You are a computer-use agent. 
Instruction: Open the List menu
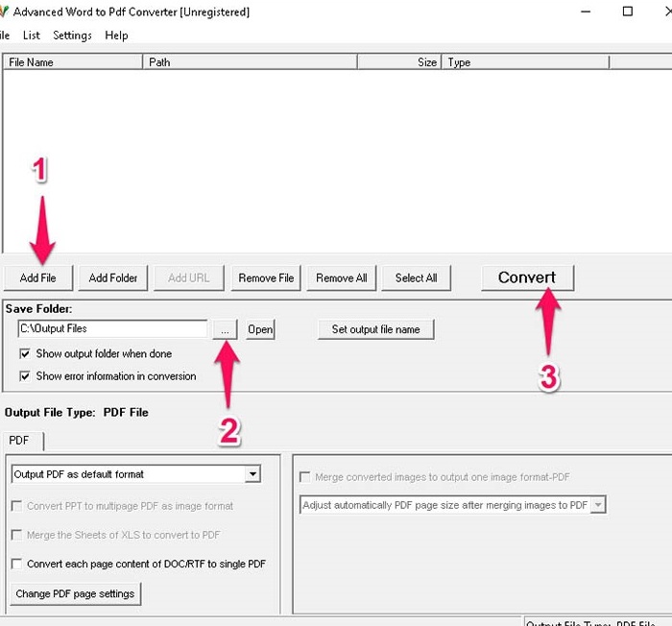point(32,36)
